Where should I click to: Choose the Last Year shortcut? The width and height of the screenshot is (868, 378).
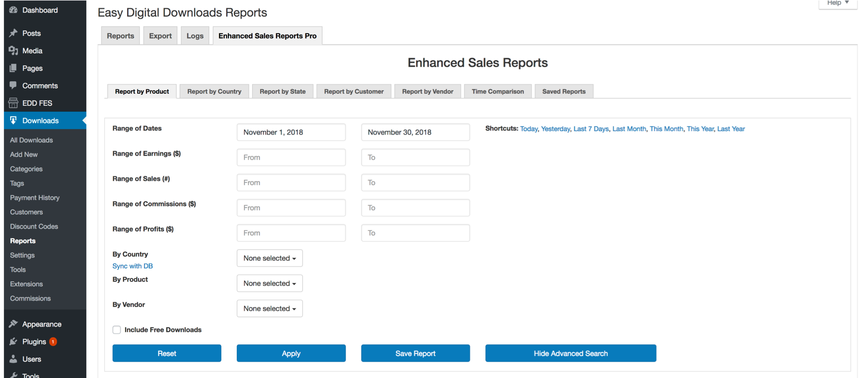tap(731, 129)
